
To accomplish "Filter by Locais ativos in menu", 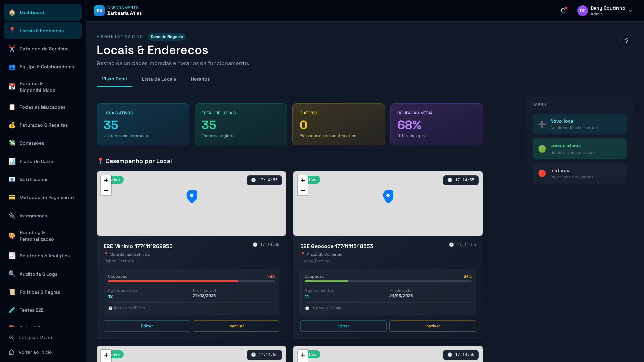I will pos(579,149).
